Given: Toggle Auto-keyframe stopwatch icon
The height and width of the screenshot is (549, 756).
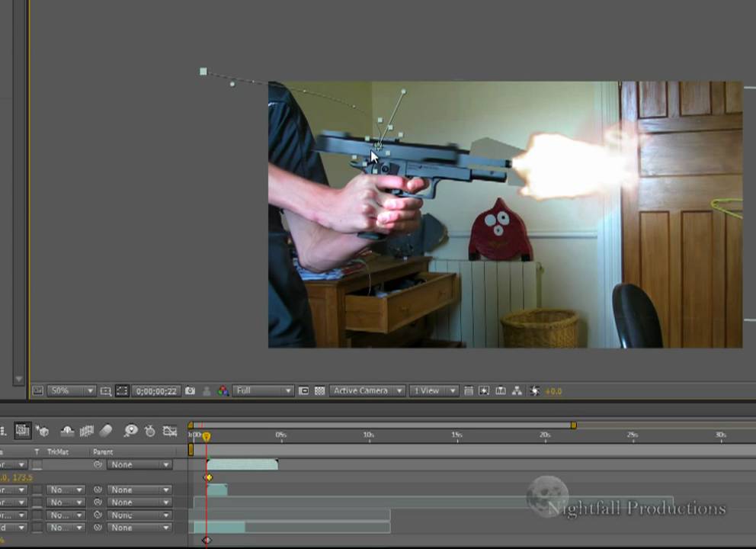Looking at the screenshot, I should click(150, 431).
